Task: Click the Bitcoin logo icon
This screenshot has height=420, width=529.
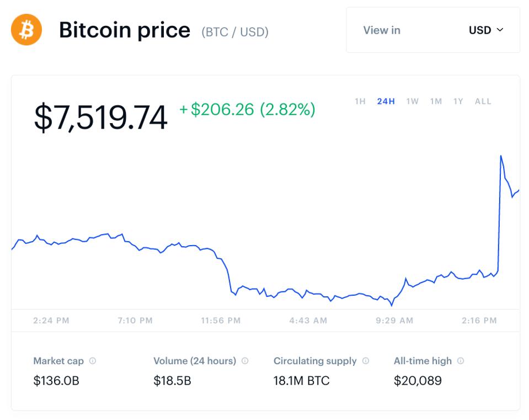Action: 25,29
